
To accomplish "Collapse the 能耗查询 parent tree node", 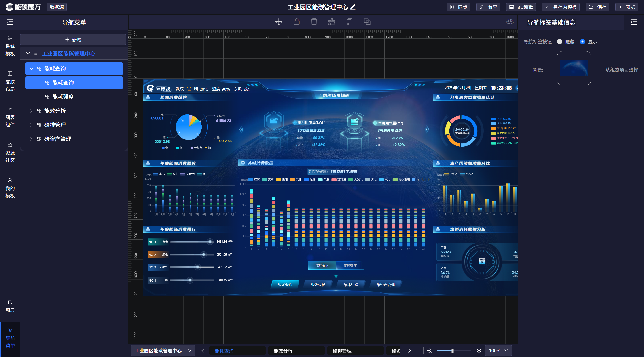I will point(32,69).
